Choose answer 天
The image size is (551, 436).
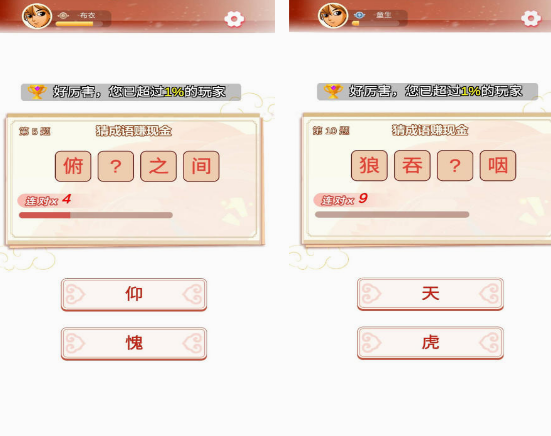pyautogui.click(x=430, y=294)
